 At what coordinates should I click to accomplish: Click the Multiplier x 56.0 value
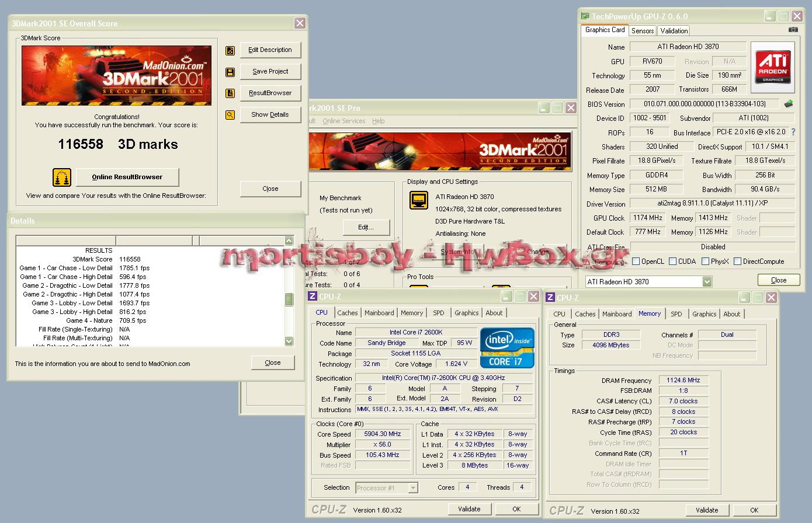(x=382, y=445)
